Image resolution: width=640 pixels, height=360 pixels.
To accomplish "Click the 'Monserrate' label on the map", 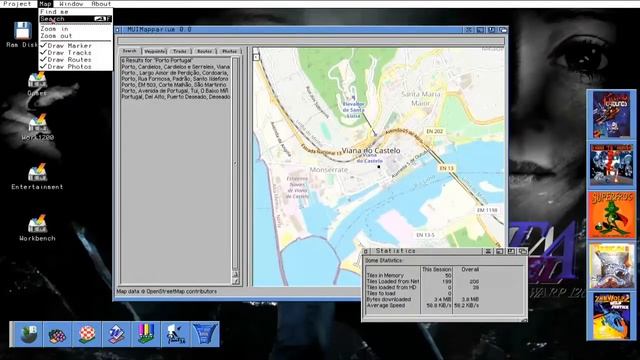I will (329, 169).
